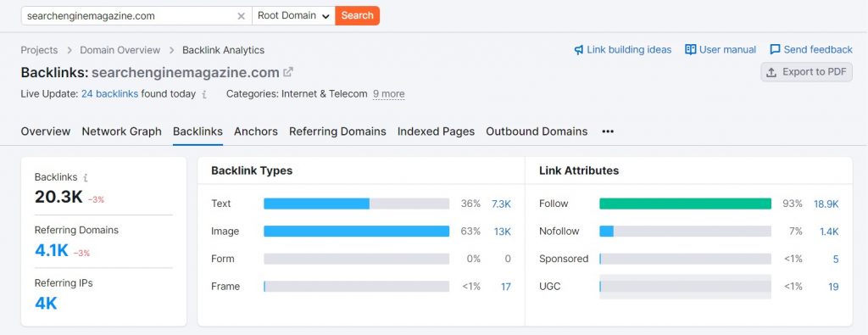Click the Text backlink type bar
868x335 pixels.
click(x=357, y=204)
